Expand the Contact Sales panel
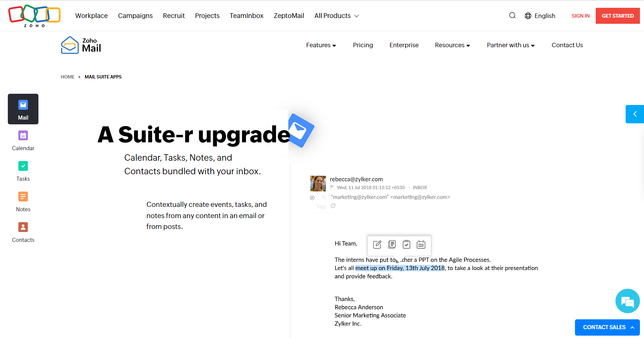The image size is (644, 338). [607, 327]
